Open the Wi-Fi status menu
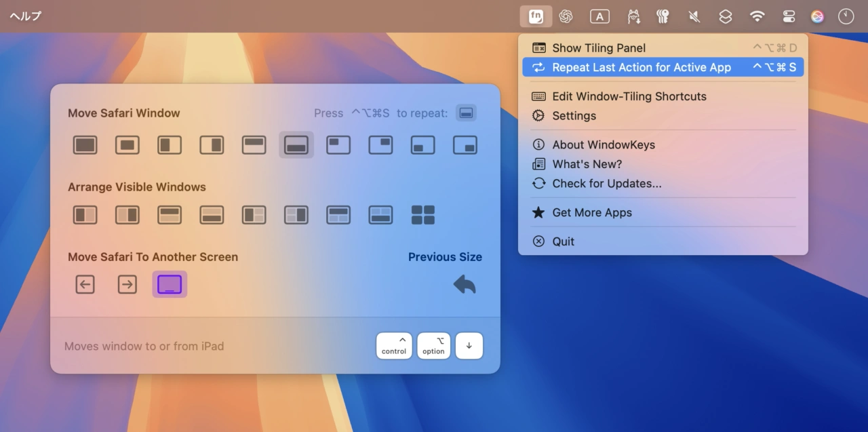The image size is (868, 432). point(757,16)
